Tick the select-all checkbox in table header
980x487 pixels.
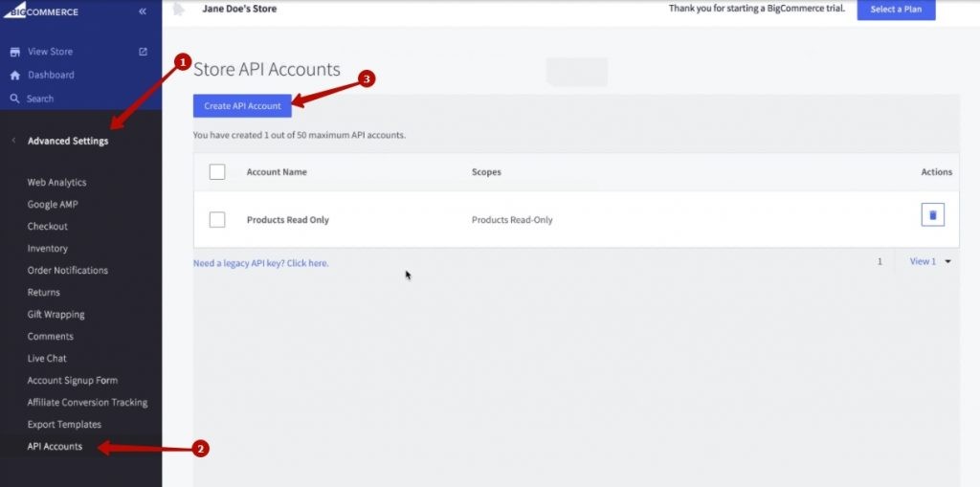217,172
